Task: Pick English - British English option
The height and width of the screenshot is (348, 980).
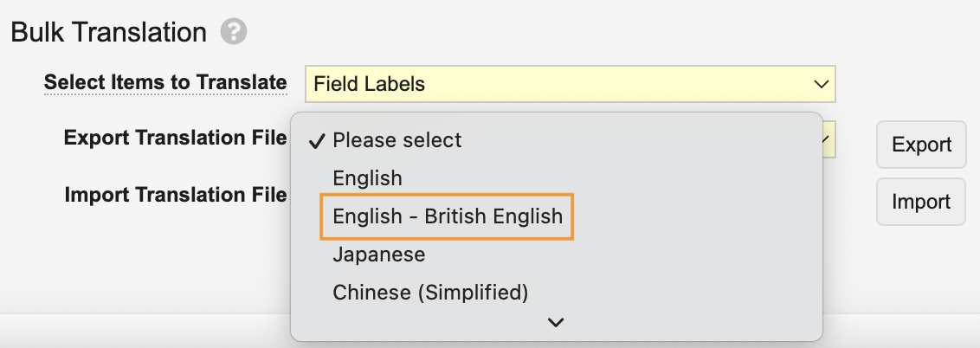Action: pos(448,216)
